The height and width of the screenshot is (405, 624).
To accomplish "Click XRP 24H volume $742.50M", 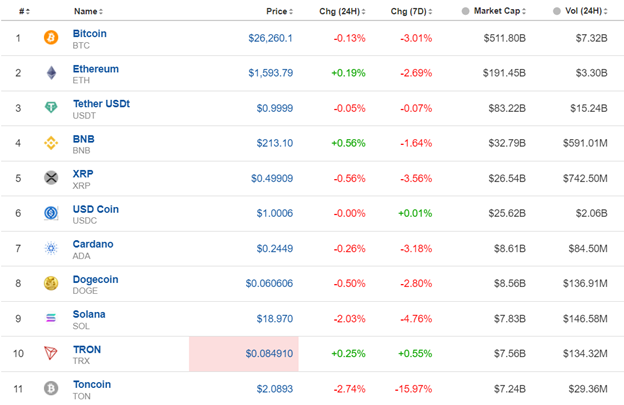I will (585, 178).
